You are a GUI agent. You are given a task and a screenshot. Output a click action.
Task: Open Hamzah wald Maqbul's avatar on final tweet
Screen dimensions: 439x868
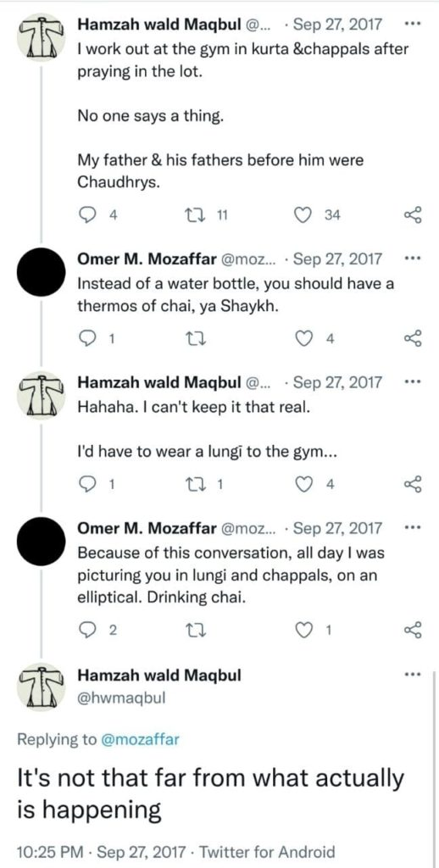[x=42, y=687]
